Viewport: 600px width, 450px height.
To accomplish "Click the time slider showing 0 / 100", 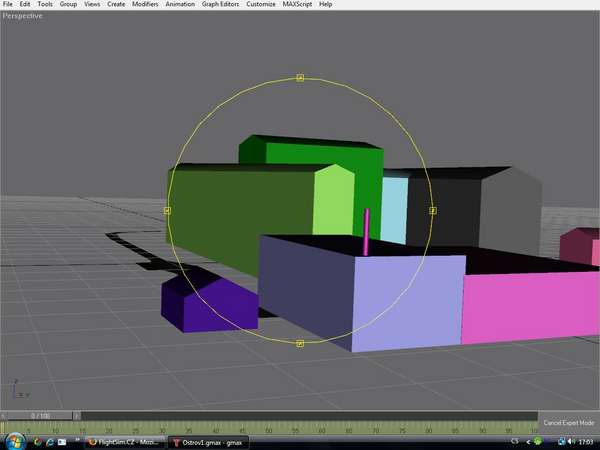I will (40, 416).
